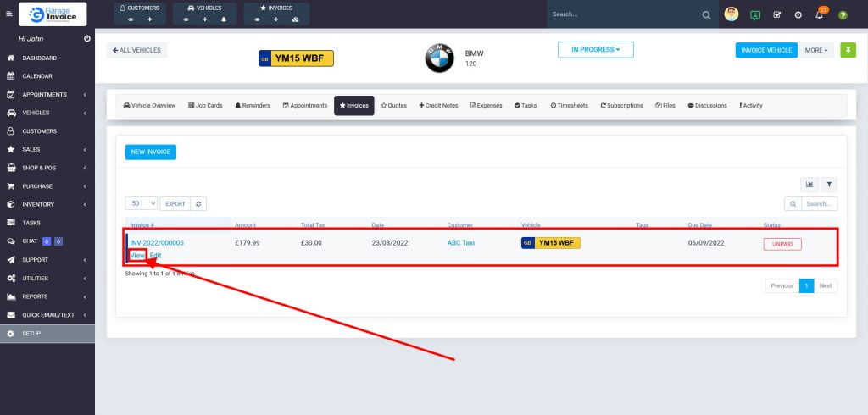Open Dashboard in the sidebar

pyautogui.click(x=39, y=58)
